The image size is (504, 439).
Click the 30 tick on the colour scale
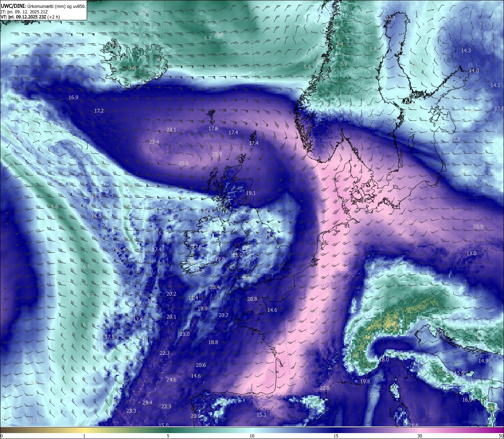[x=420, y=436]
